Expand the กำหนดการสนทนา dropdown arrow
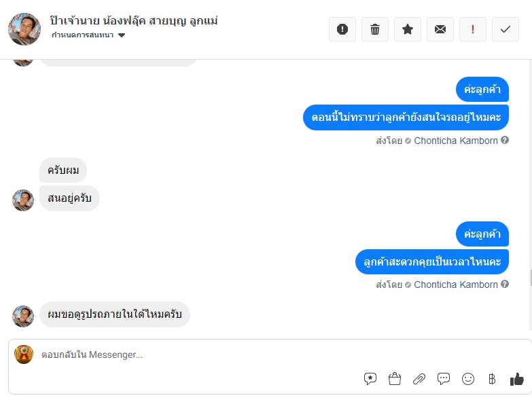 click(x=122, y=35)
